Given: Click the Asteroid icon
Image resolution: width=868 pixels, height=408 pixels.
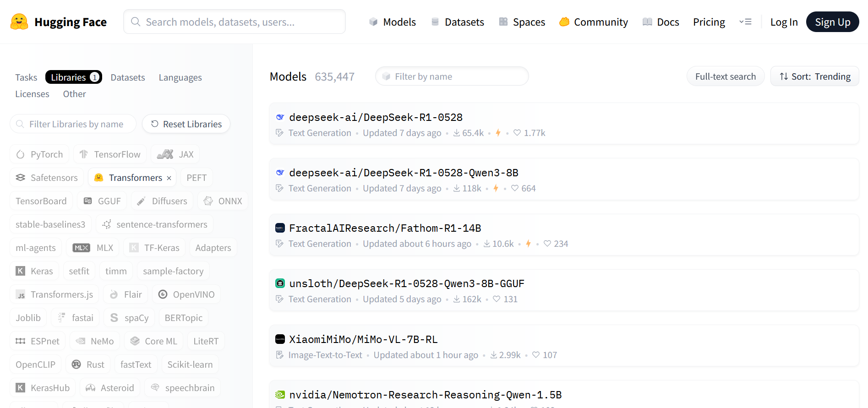Looking at the screenshot, I should [91, 388].
